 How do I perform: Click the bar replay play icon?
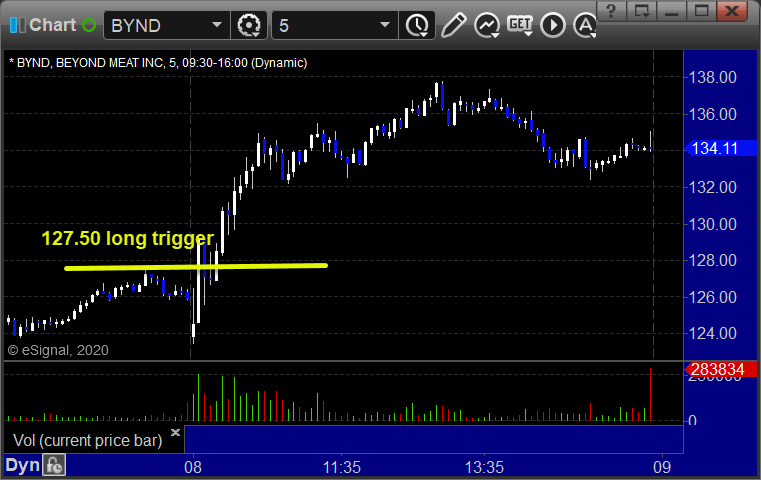point(553,25)
